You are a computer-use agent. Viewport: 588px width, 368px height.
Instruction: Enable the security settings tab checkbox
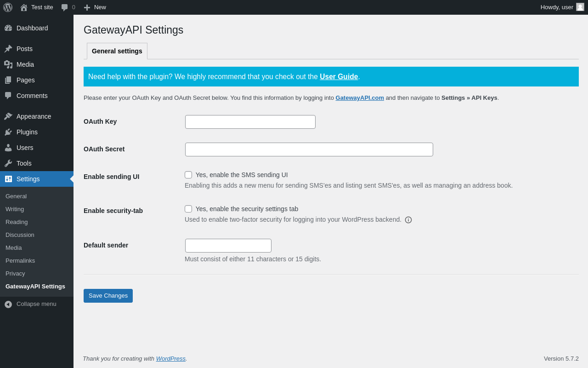[188, 209]
